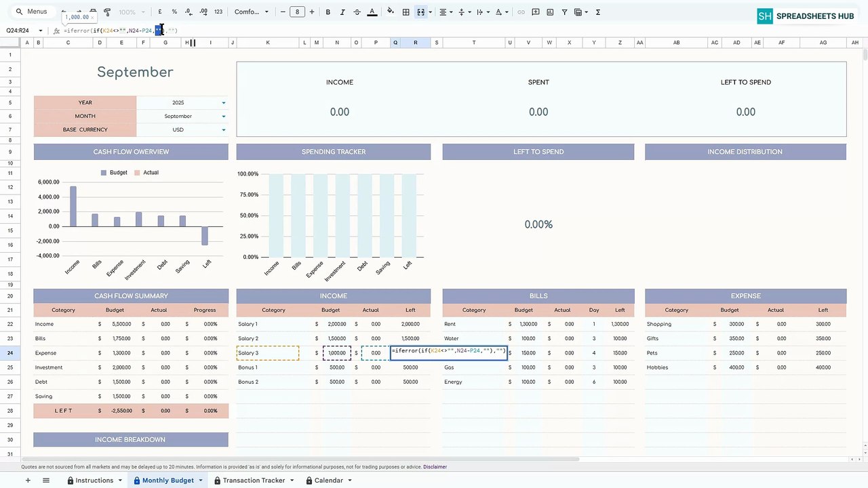Click the Hobbies expense cell
This screenshot has height=488, width=868.
point(676,367)
